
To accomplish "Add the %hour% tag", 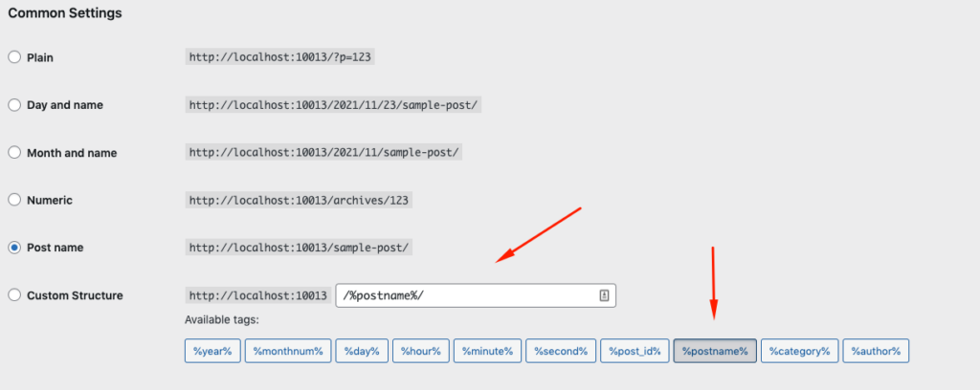I will pyautogui.click(x=421, y=351).
